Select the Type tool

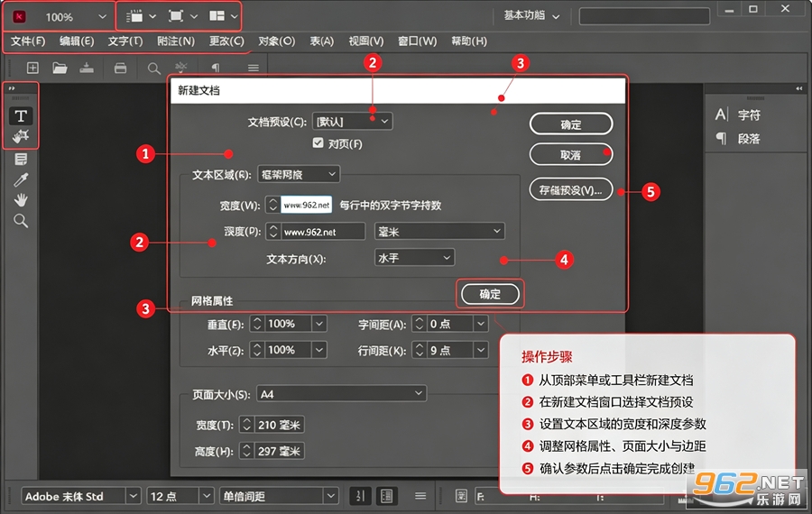tap(21, 116)
